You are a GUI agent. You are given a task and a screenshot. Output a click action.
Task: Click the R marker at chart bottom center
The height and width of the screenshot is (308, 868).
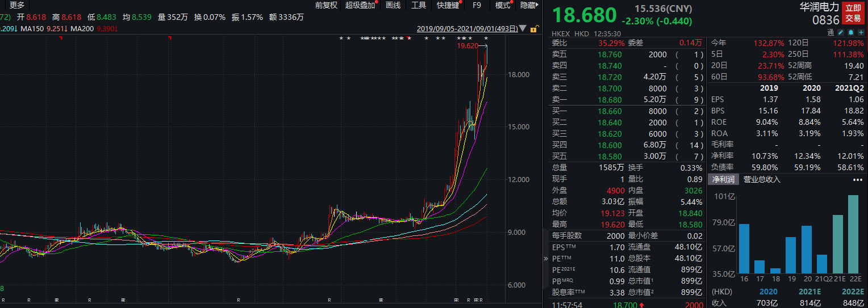pos(239,299)
